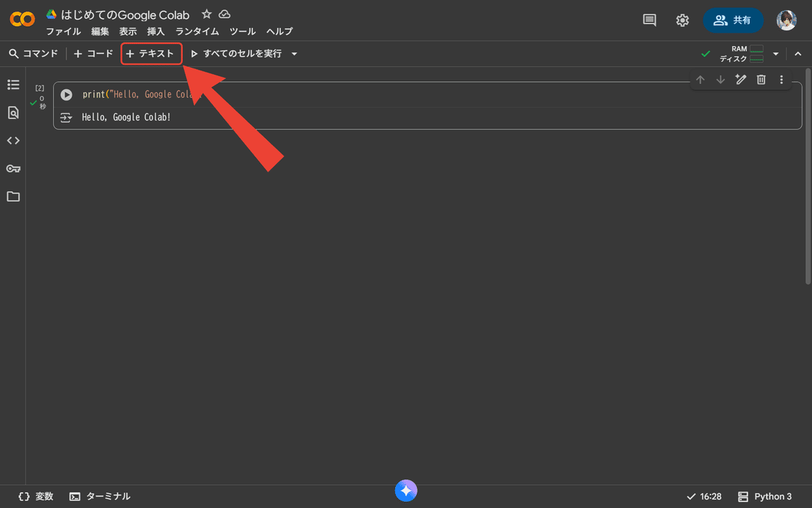Open settings gear icon
The image size is (812, 508).
682,20
